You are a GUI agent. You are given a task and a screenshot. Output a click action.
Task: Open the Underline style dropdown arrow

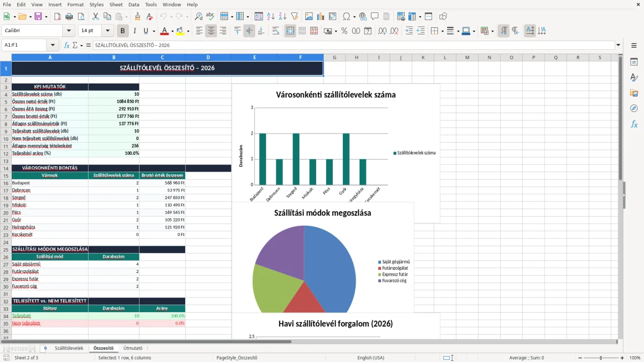point(153,31)
